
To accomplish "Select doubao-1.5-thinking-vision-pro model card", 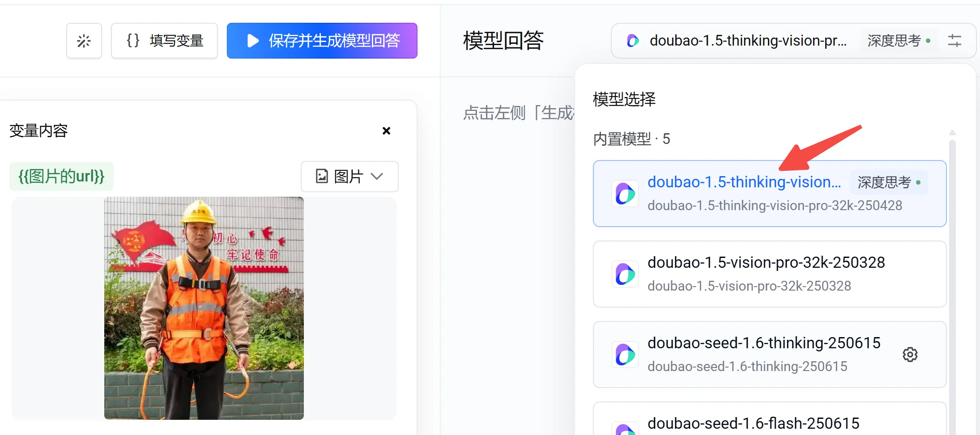I will click(770, 194).
